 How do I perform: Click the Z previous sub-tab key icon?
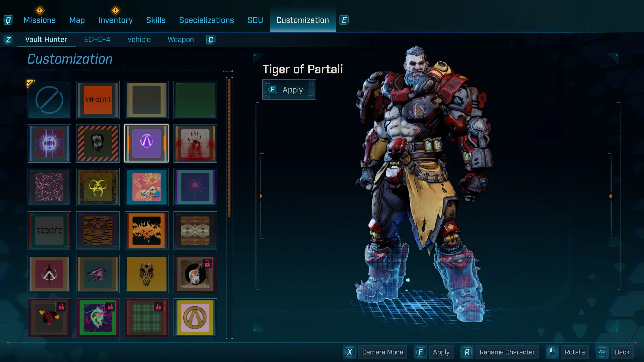8,39
